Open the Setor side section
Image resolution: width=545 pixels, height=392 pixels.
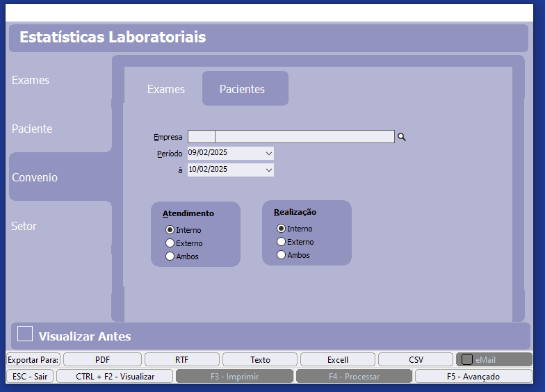pos(24,226)
